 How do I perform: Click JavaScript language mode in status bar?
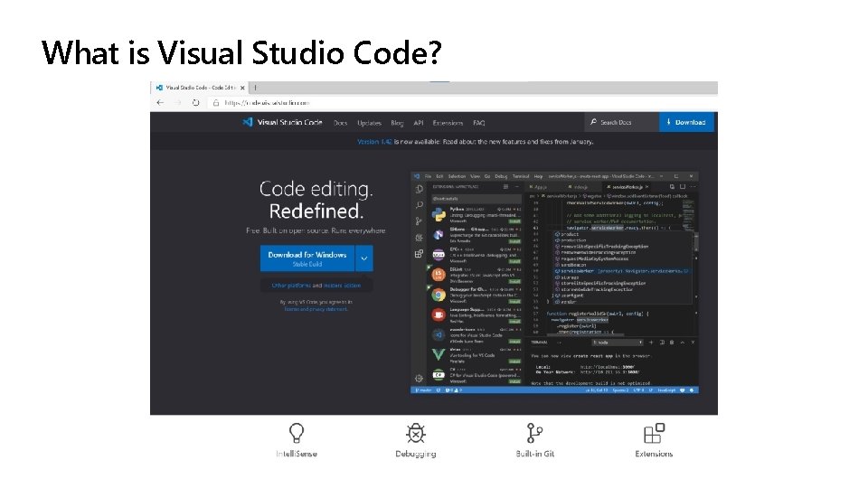click(x=666, y=390)
